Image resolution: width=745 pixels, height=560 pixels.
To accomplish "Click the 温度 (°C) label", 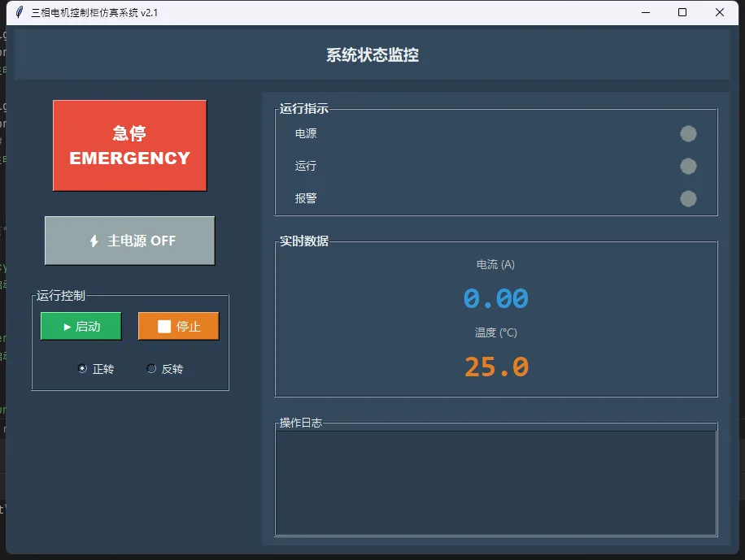I will point(495,332).
